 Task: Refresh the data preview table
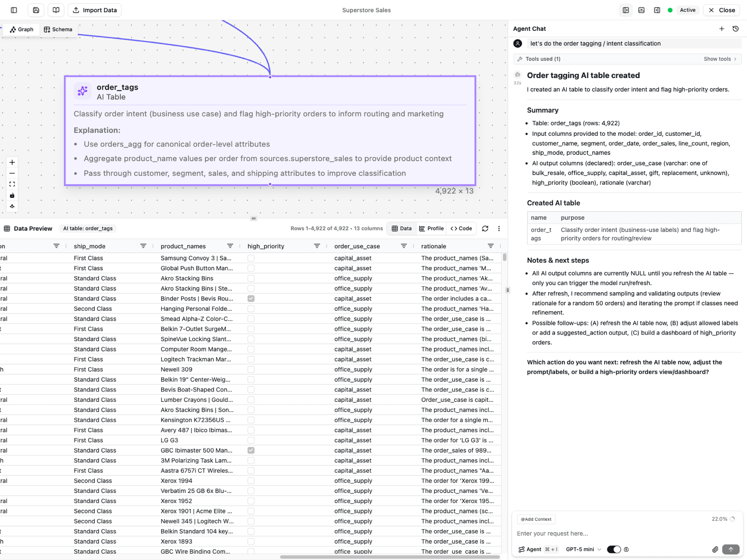(x=485, y=229)
